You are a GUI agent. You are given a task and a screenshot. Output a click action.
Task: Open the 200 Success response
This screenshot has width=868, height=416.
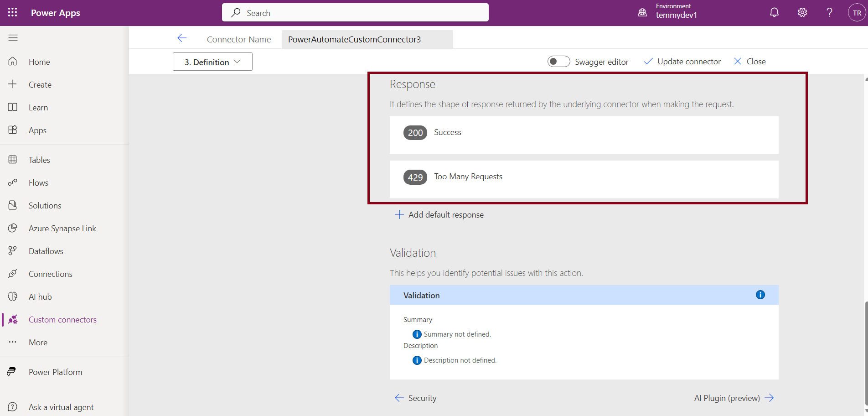coord(584,135)
